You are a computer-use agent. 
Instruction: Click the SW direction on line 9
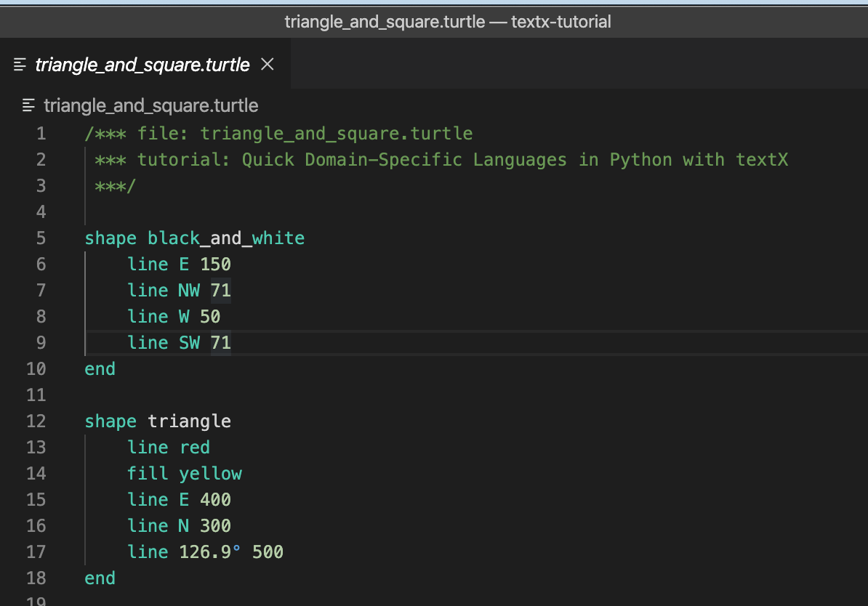click(x=189, y=343)
